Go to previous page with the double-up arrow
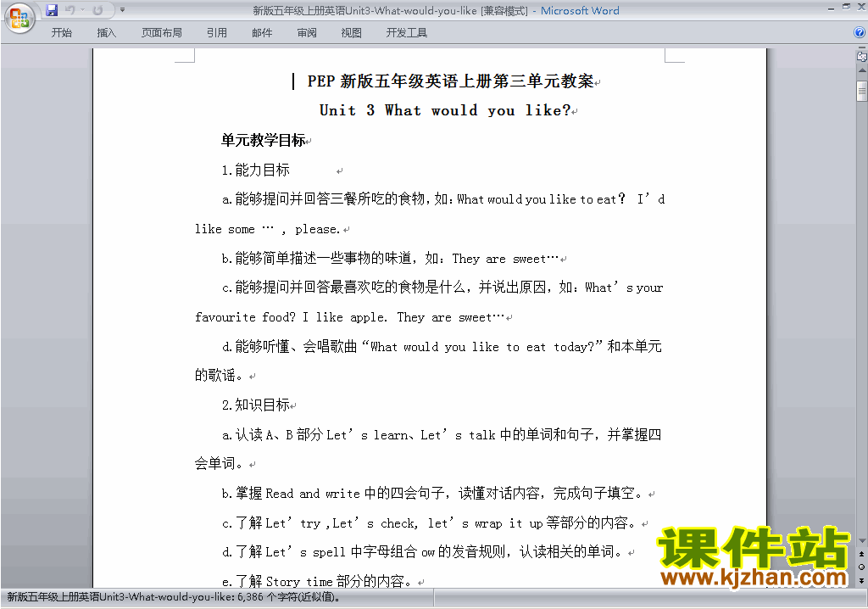The image size is (868, 609). click(862, 554)
